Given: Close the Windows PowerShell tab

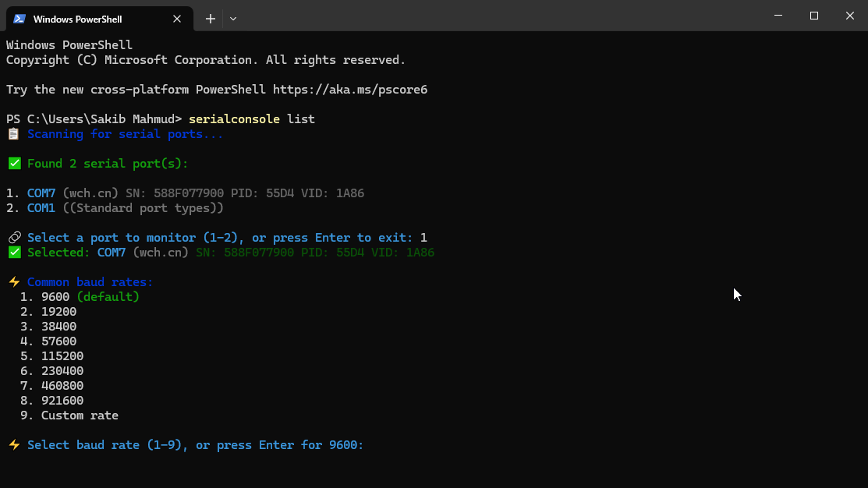Looking at the screenshot, I should tap(177, 19).
